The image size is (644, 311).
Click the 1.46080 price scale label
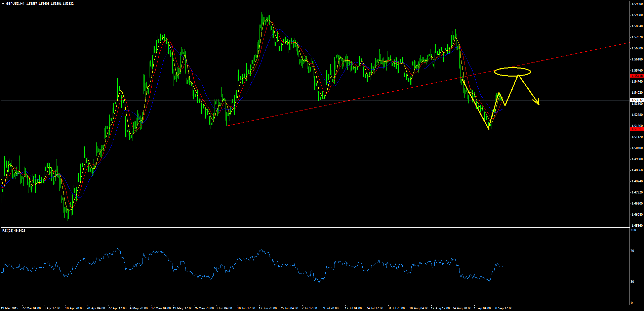[x=637, y=215]
